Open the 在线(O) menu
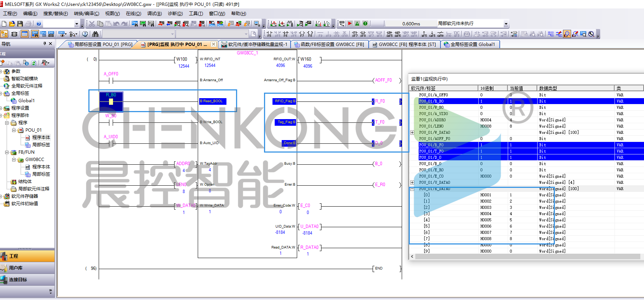This screenshot has width=644, height=300. tap(133, 14)
